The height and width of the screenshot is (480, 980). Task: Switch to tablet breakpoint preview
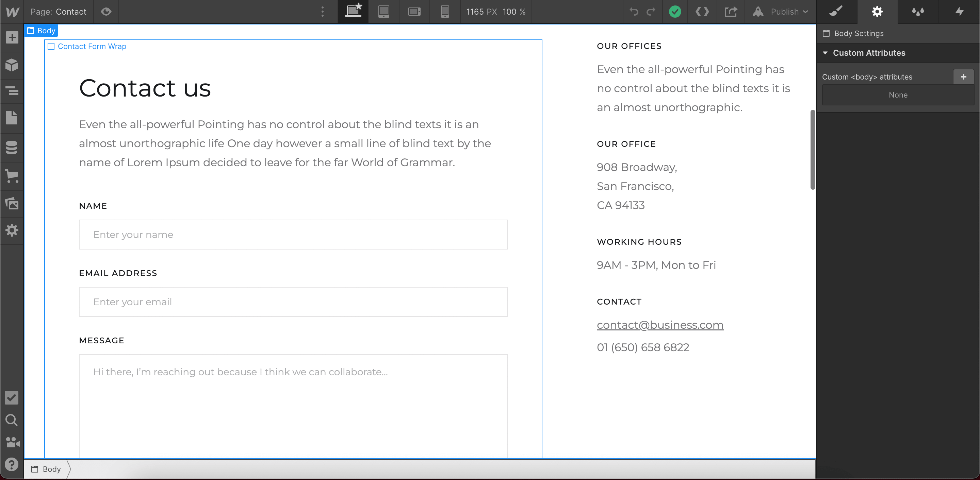tap(384, 12)
